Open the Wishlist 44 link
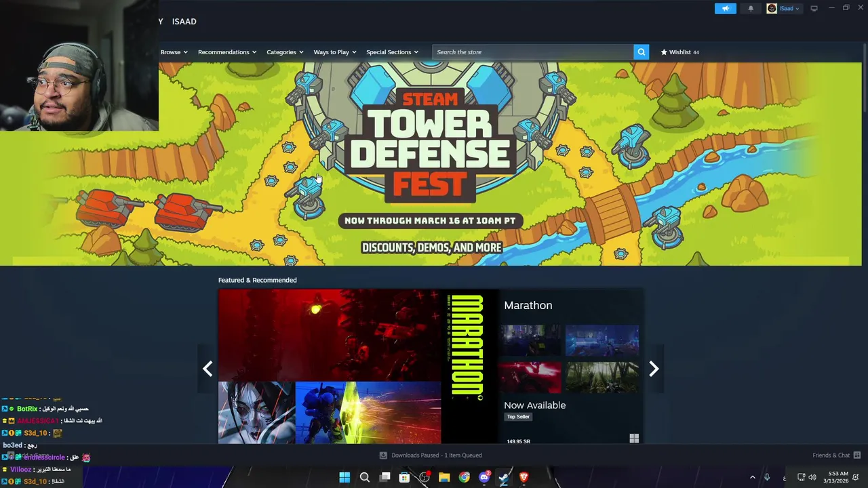868x488 pixels. pos(680,52)
